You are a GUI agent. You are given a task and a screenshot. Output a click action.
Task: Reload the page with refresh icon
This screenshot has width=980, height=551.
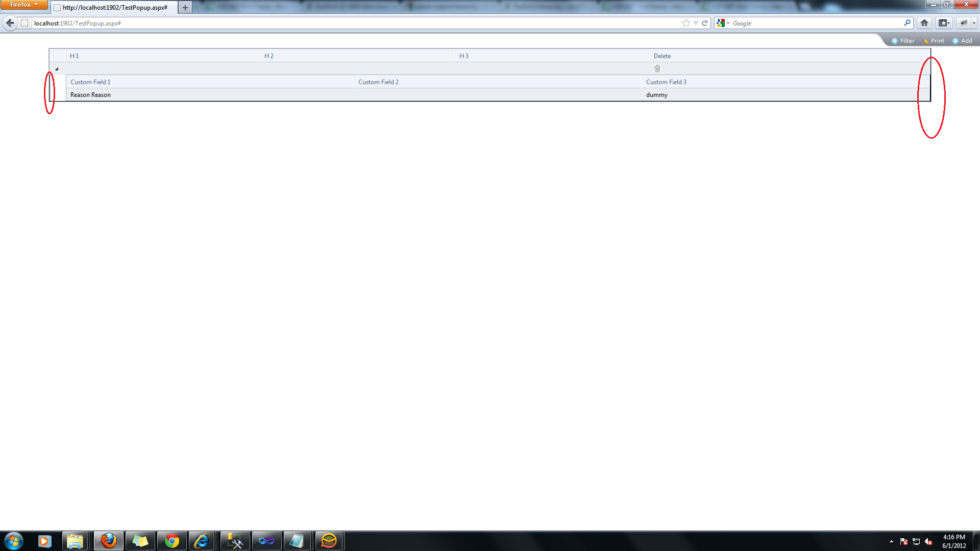coord(705,23)
